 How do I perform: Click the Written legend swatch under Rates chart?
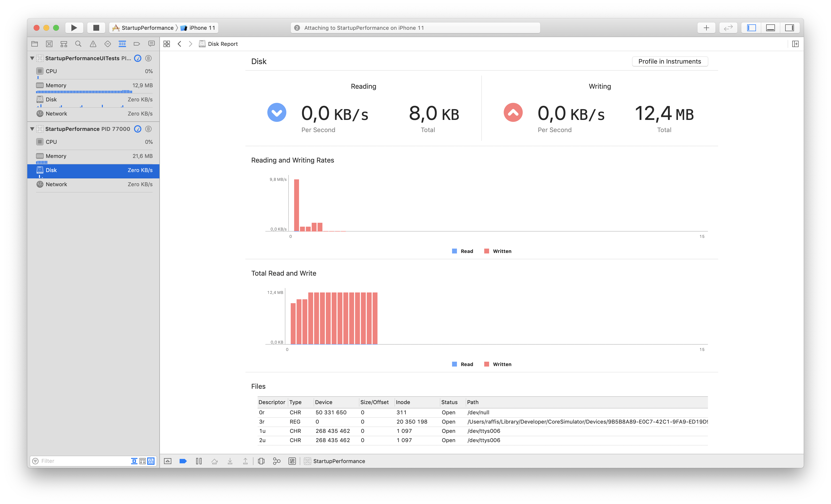pyautogui.click(x=487, y=251)
